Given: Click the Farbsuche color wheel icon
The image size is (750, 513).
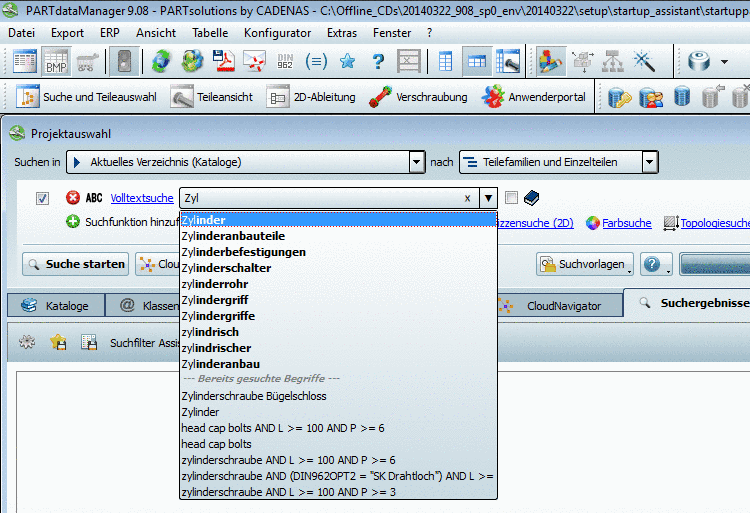Looking at the screenshot, I should pyautogui.click(x=593, y=223).
